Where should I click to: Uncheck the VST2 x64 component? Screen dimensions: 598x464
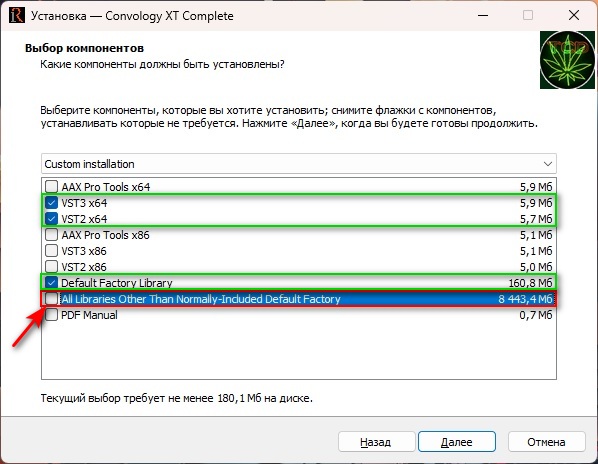(x=51, y=219)
